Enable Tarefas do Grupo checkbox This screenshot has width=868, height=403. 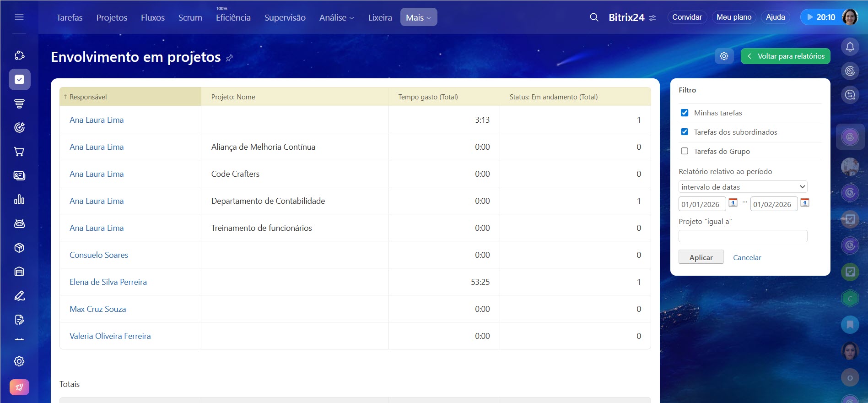point(685,151)
